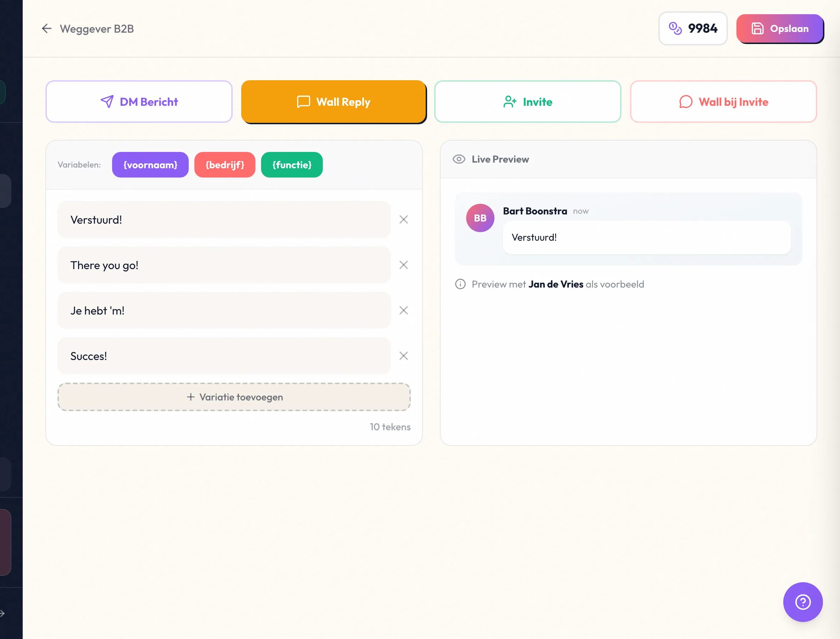This screenshot has width=840, height=639.
Task: Insert the {voornaam} variable
Action: [x=150, y=165]
